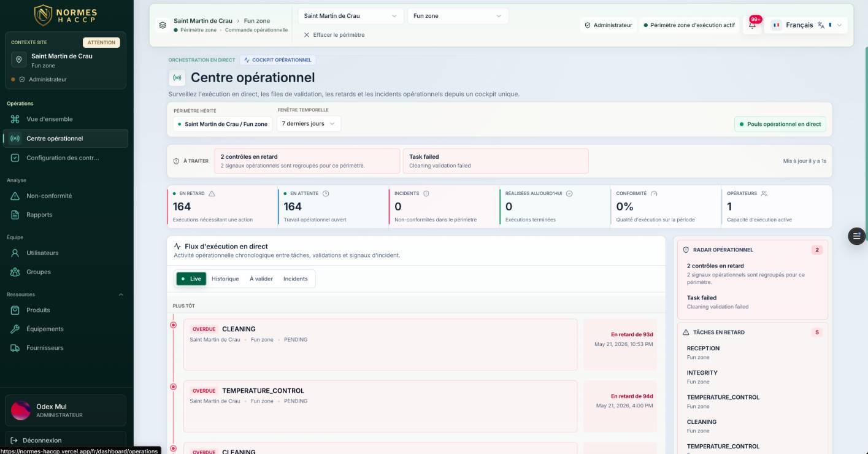
Task: Open the Français language dropdown
Action: tap(807, 25)
